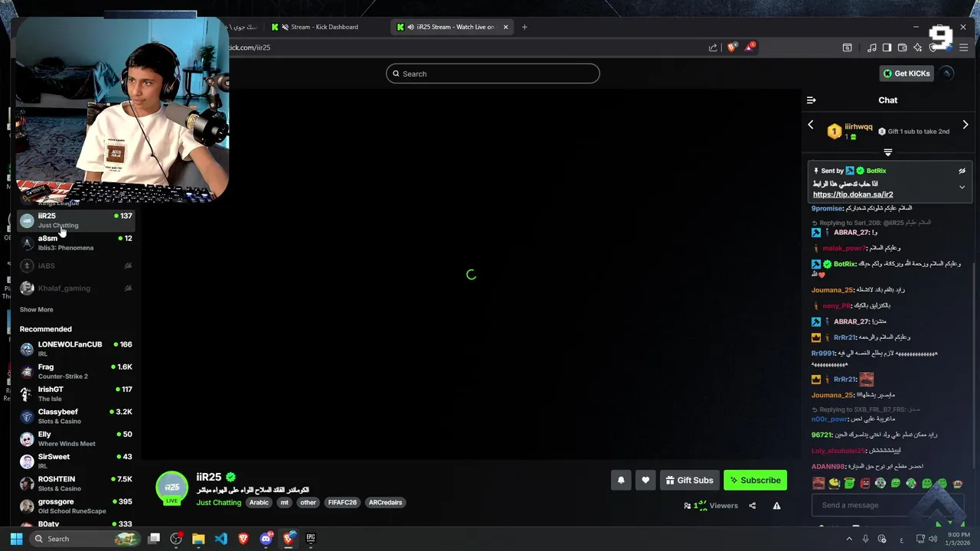Go to previous gifter leaderboard entry
Screen dimensions: 980x551
(x=811, y=125)
